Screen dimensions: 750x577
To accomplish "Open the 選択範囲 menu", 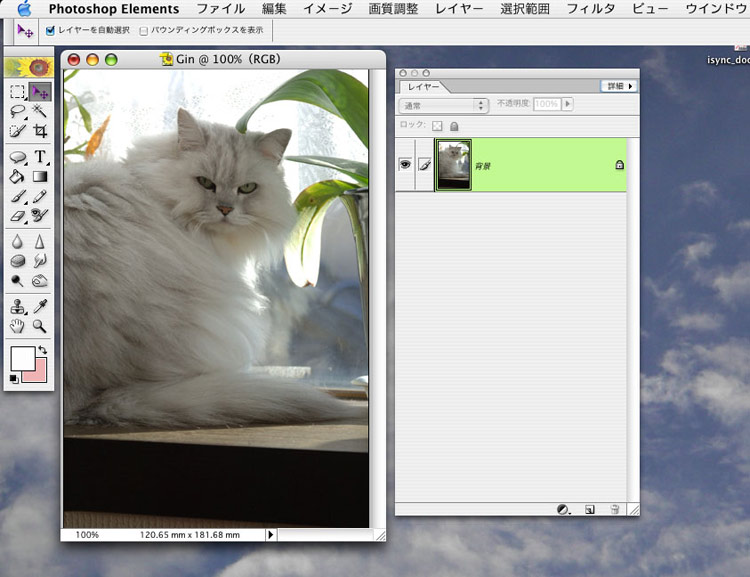I will 525,9.
